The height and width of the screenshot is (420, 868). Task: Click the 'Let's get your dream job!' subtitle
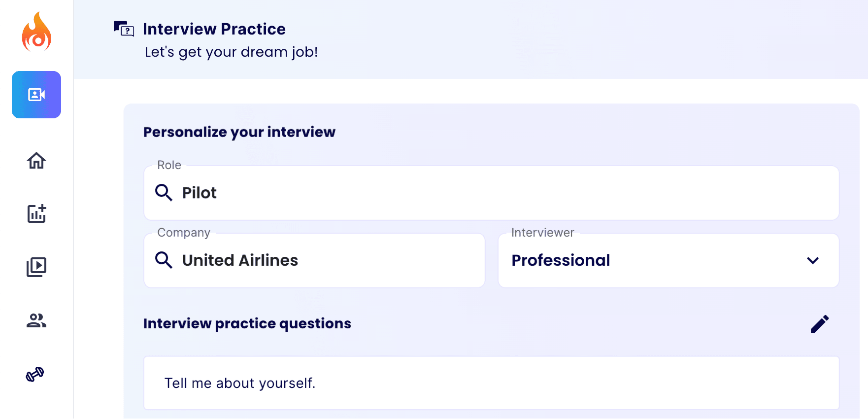click(x=232, y=52)
